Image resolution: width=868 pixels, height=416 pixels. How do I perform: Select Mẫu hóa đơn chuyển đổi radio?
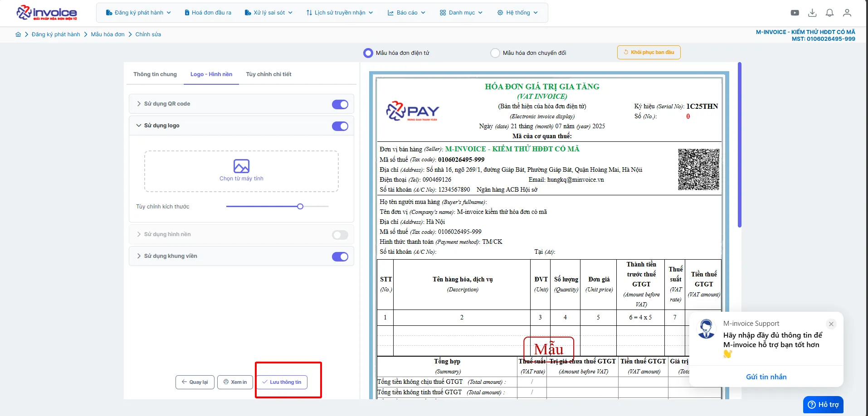(495, 53)
